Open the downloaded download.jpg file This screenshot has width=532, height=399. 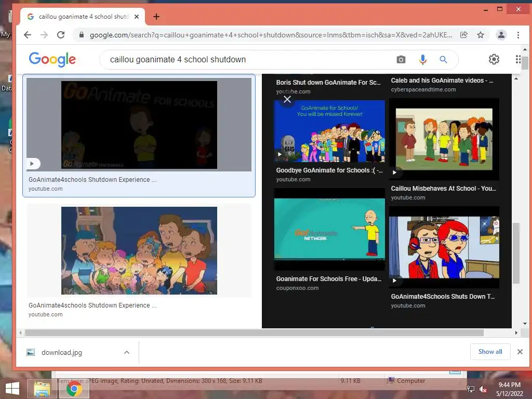[x=61, y=352]
